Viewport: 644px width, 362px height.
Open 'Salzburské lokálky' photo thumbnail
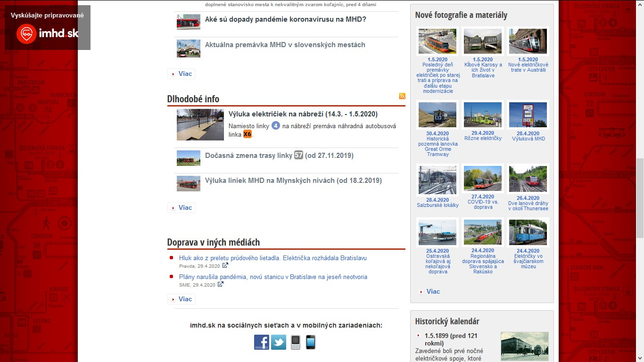(x=437, y=180)
